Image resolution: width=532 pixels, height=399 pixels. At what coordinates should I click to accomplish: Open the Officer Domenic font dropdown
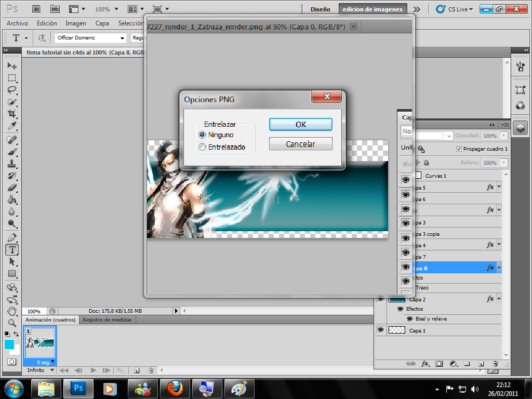click(122, 38)
